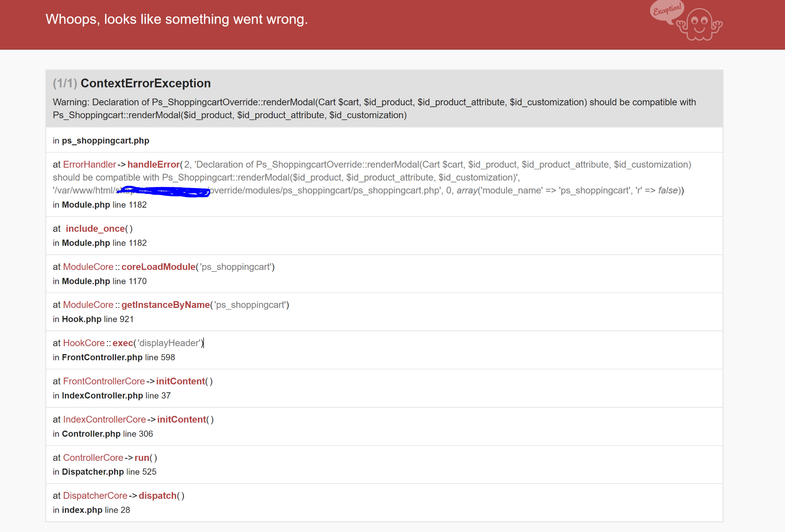
Task: Click the coreLoadModule method name
Action: pyautogui.click(x=158, y=267)
